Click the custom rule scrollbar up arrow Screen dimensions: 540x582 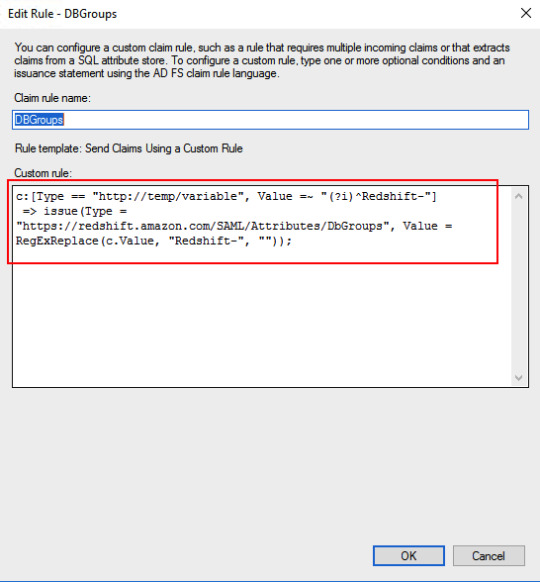click(x=519, y=196)
